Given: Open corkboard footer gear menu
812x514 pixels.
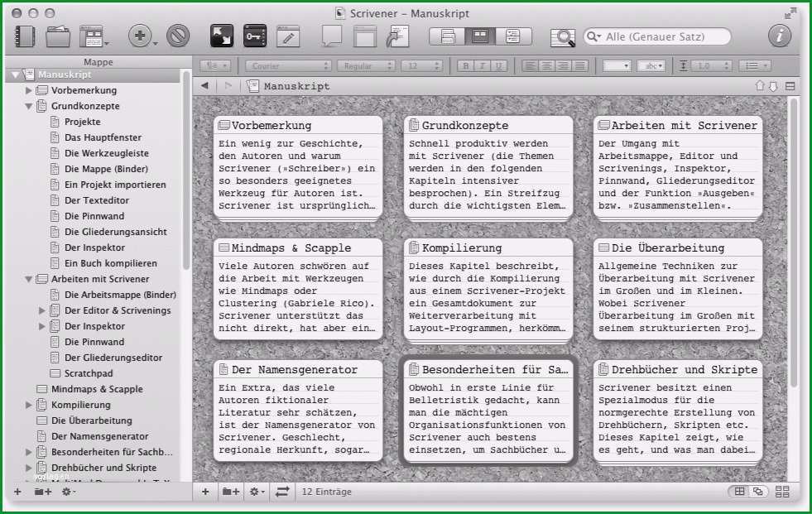Looking at the screenshot, I should (257, 492).
